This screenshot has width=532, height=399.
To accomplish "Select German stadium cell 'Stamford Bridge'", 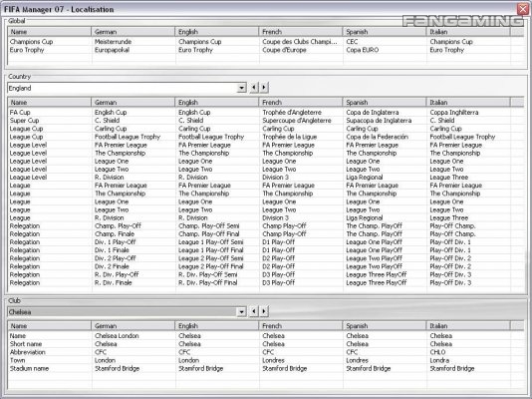I will tap(117, 368).
